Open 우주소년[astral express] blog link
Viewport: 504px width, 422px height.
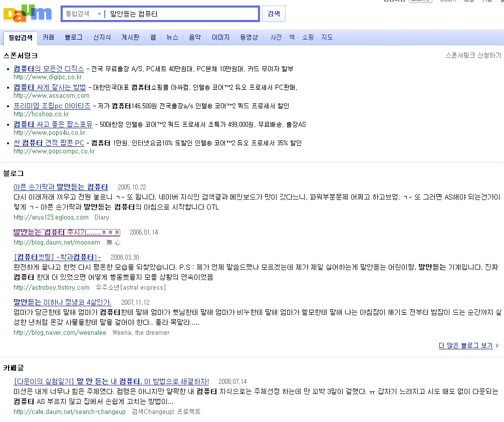tap(131, 288)
